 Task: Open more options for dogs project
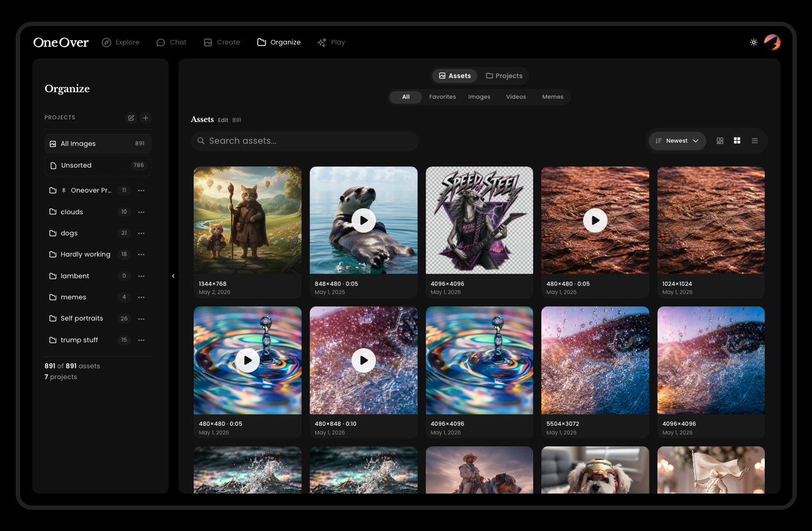pyautogui.click(x=142, y=233)
